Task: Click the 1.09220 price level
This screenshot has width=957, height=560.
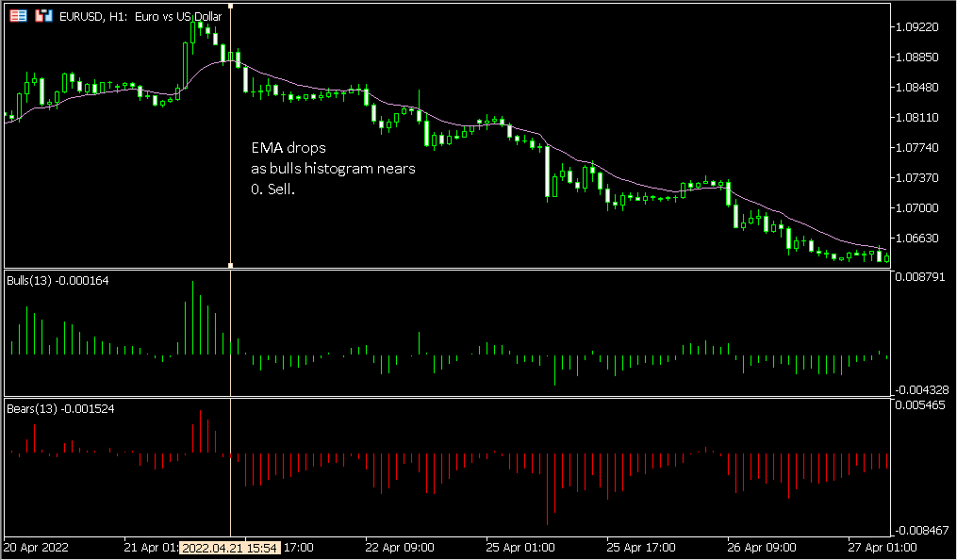Action: click(916, 26)
